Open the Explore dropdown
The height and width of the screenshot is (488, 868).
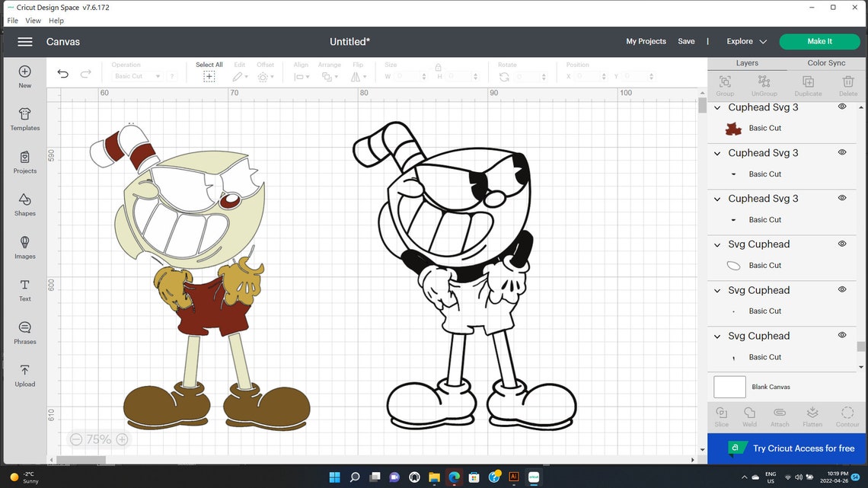pos(744,41)
